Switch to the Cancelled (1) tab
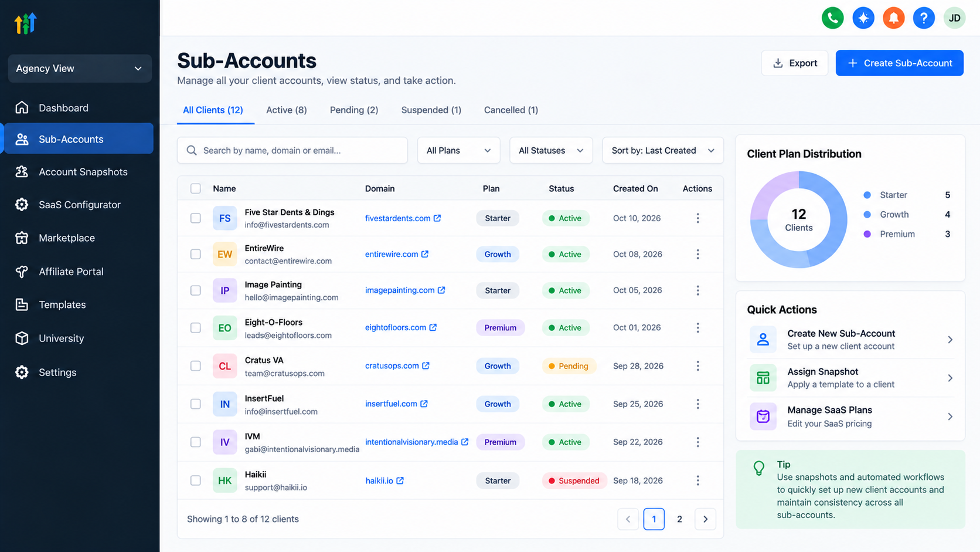The image size is (980, 552). click(511, 110)
